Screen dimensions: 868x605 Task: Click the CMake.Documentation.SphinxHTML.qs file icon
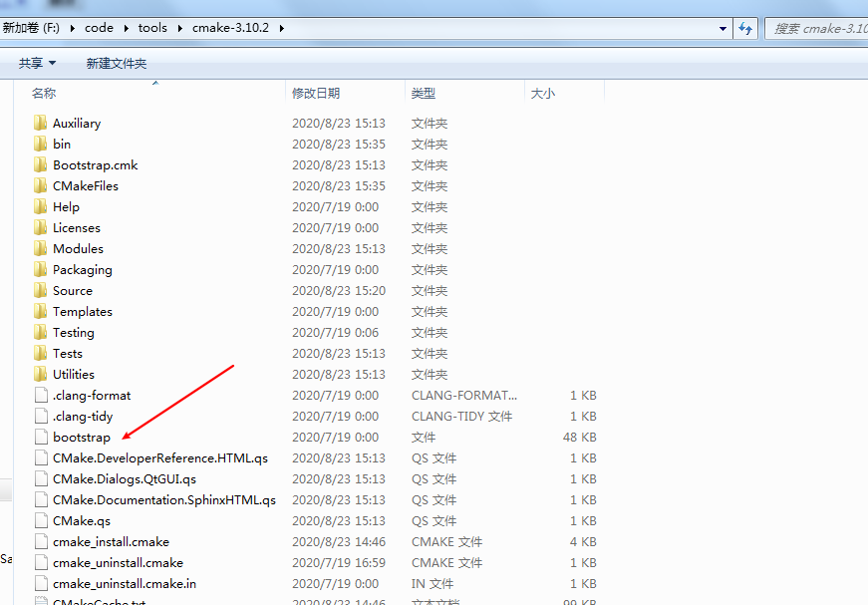click(x=41, y=500)
